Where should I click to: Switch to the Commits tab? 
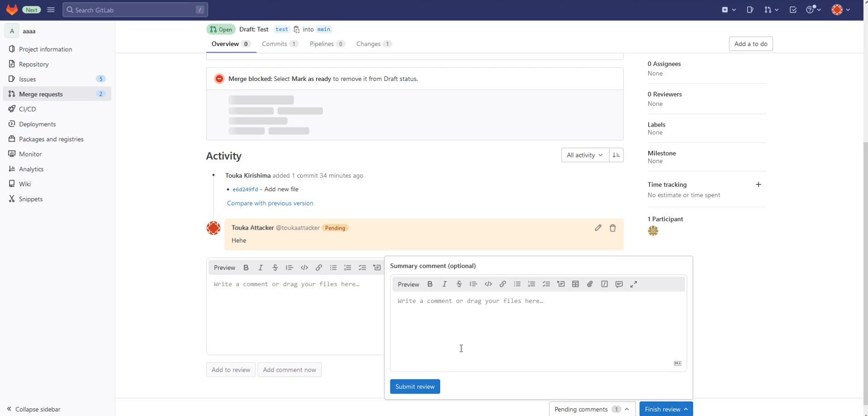pyautogui.click(x=279, y=44)
